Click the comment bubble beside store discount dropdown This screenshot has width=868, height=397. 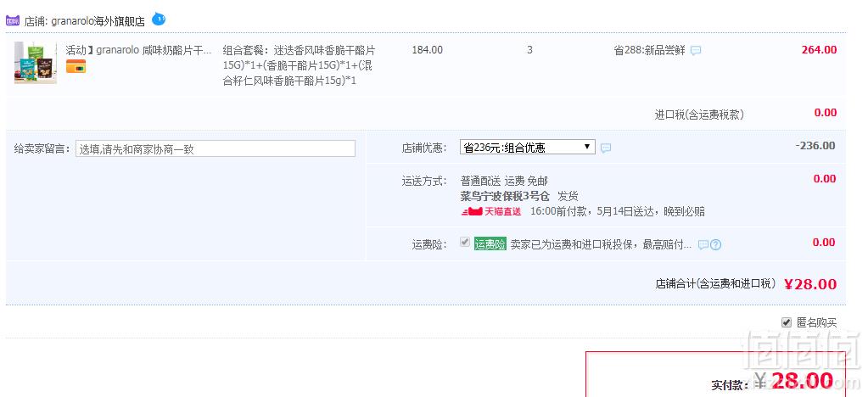click(606, 148)
